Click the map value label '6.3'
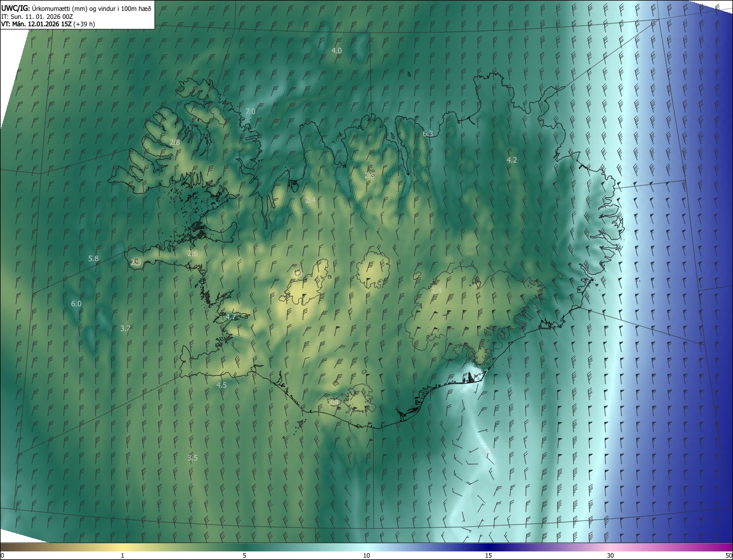 point(428,133)
